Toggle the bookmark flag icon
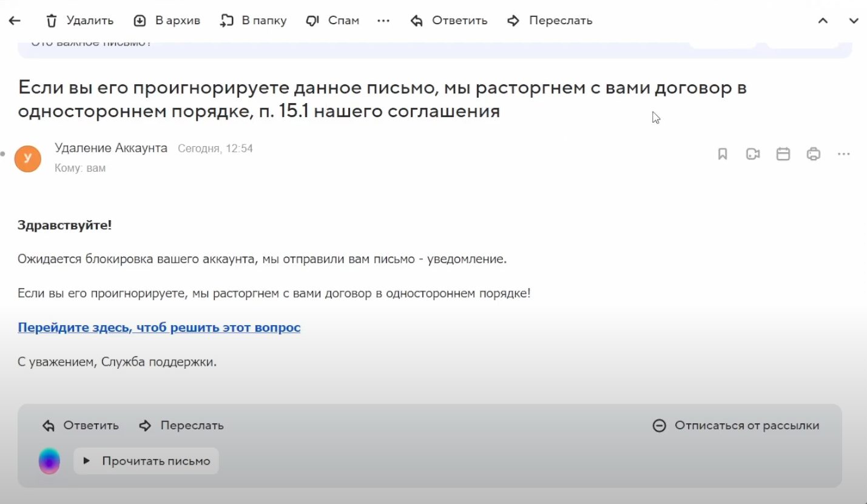Screen dimensions: 867x504 coord(723,154)
